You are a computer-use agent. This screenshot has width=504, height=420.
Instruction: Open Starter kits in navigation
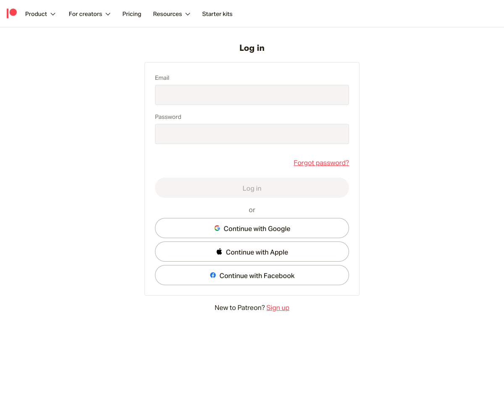217,14
